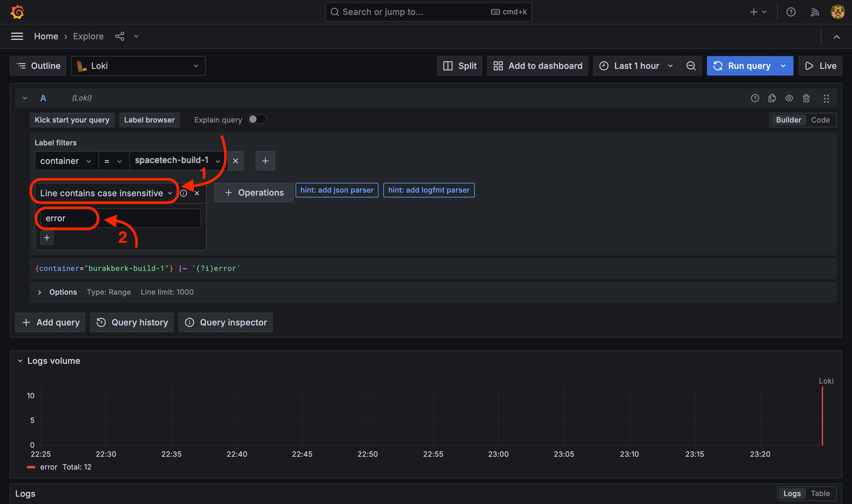Open the spacetech-build-1 value dropdown
This screenshot has height=504, width=852.
[178, 161]
